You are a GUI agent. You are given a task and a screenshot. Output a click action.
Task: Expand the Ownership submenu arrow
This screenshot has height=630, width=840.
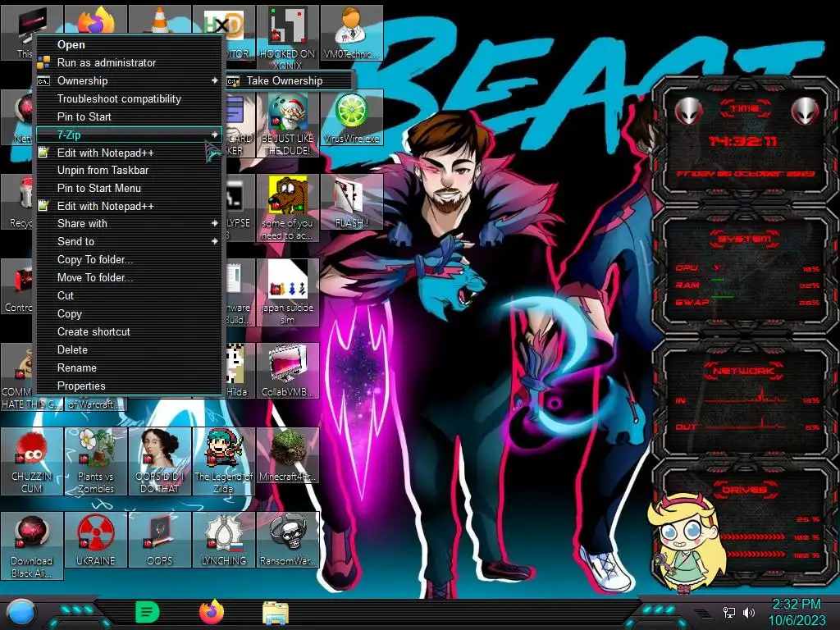[214, 80]
